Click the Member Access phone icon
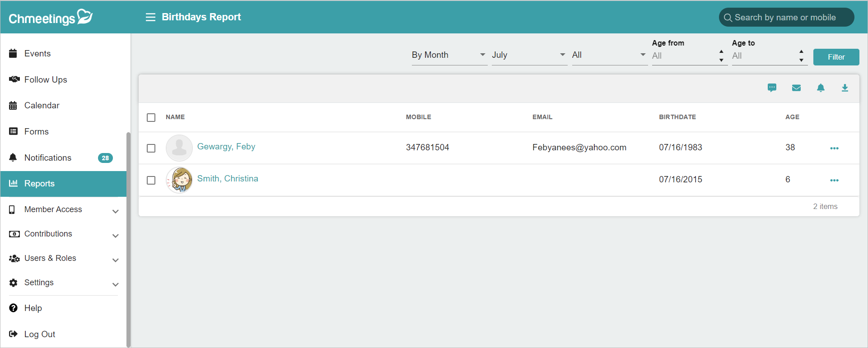This screenshot has width=868, height=348. tap(12, 209)
